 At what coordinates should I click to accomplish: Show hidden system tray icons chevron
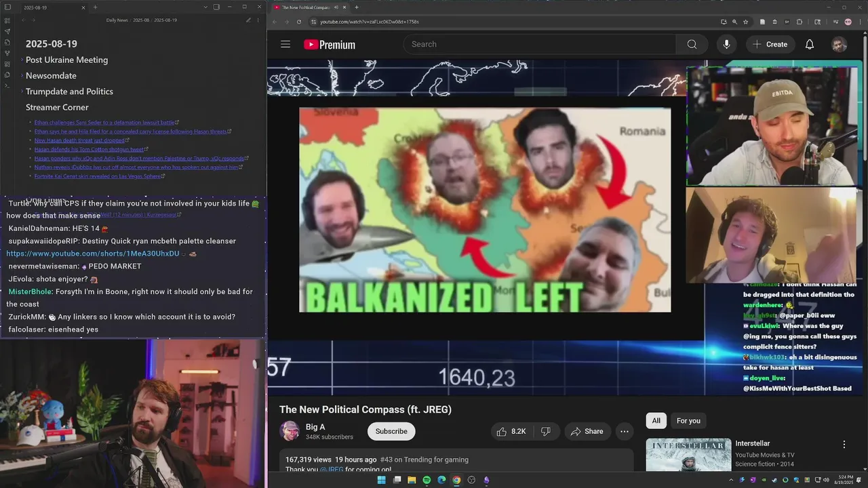click(731, 480)
